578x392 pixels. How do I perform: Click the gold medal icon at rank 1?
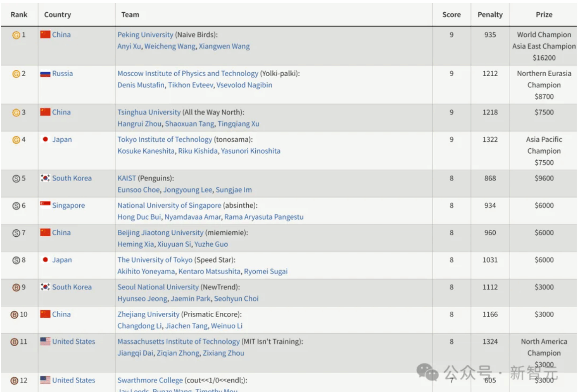click(16, 35)
